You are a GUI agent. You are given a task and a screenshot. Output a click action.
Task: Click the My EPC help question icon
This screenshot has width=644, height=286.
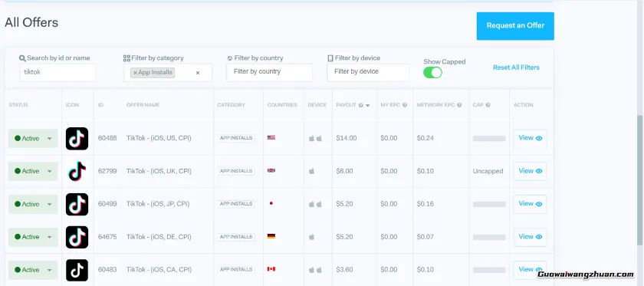[x=405, y=105]
